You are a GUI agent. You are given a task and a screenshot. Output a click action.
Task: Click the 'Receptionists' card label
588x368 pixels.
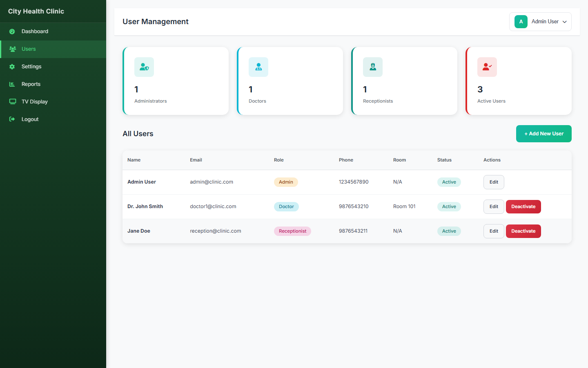pos(378,101)
